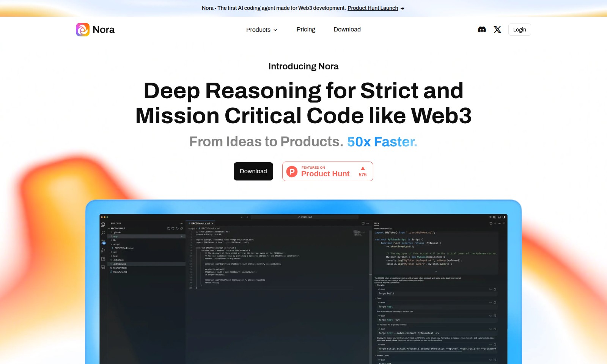Open Source Control view with badge
Screen dimensions: 607x364
click(x=103, y=242)
